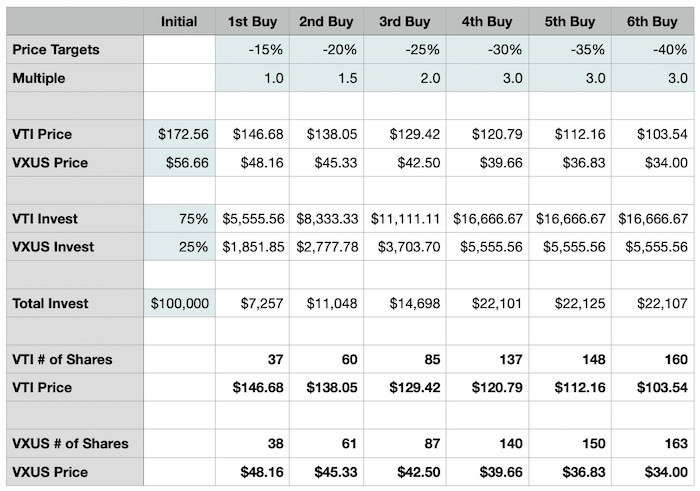Image resolution: width=700 pixels, height=491 pixels.
Task: Select the -20% price target cell
Action: pos(326,50)
